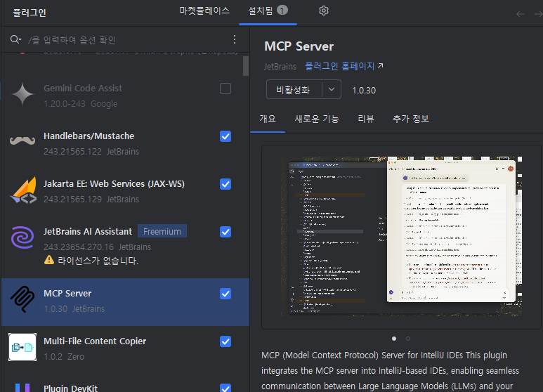Viewport: 543px width, 392px height.
Task: Click the Gemini Code Assist star icon
Action: (22, 94)
